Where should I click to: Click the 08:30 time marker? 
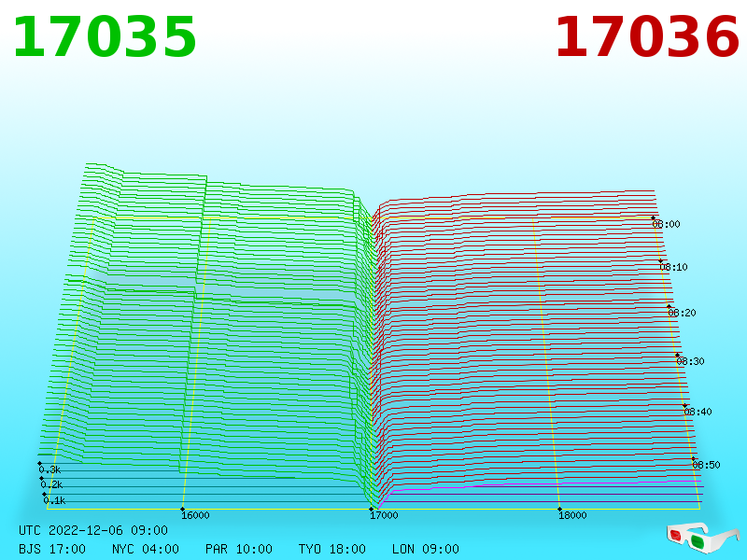690,361
